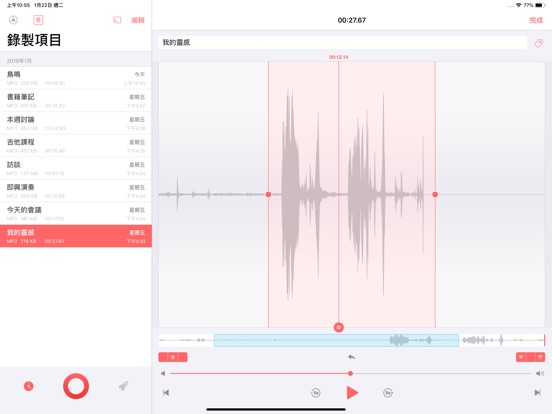
Task: Tap the AirPlay screen icon near 編輯
Action: (x=117, y=20)
